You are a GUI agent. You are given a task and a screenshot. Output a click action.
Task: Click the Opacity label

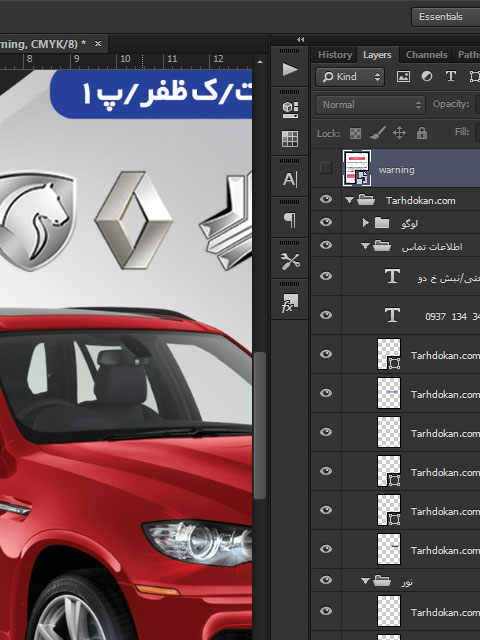coord(451,104)
